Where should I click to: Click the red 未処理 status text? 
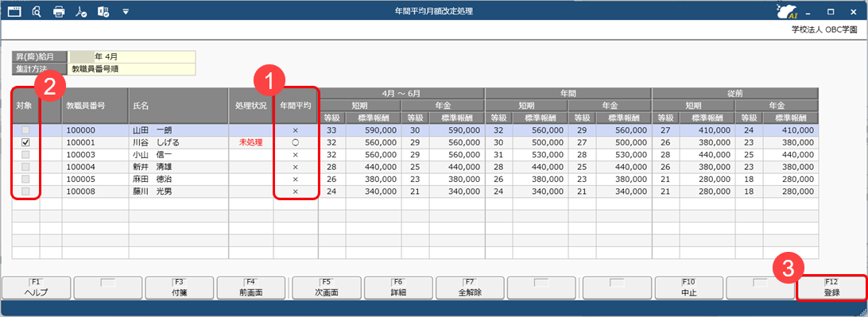tap(250, 143)
